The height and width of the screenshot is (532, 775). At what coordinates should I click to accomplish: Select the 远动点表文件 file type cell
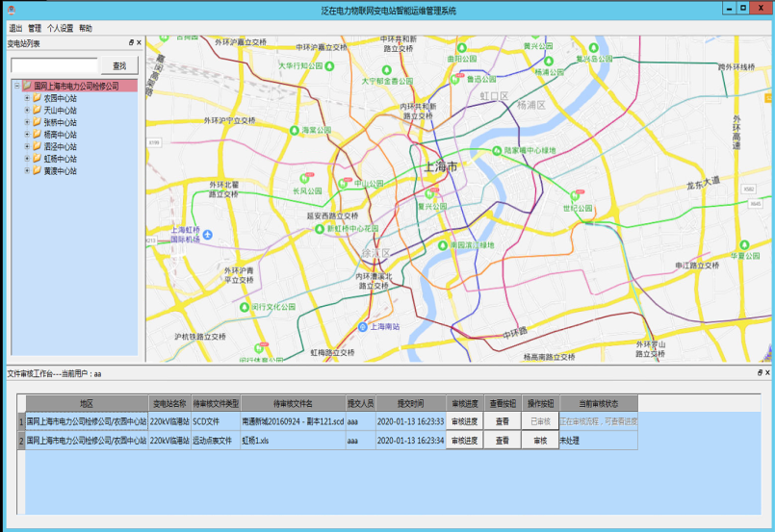[x=216, y=440]
